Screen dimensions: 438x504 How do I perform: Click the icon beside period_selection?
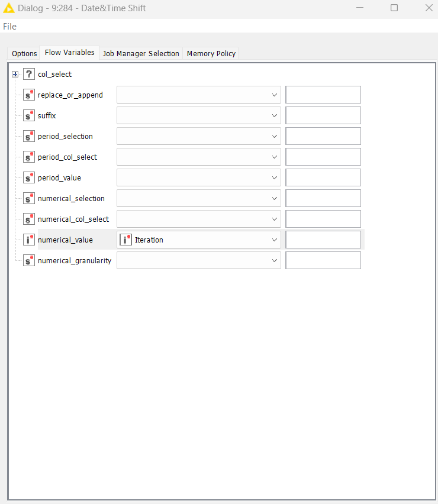(x=29, y=137)
